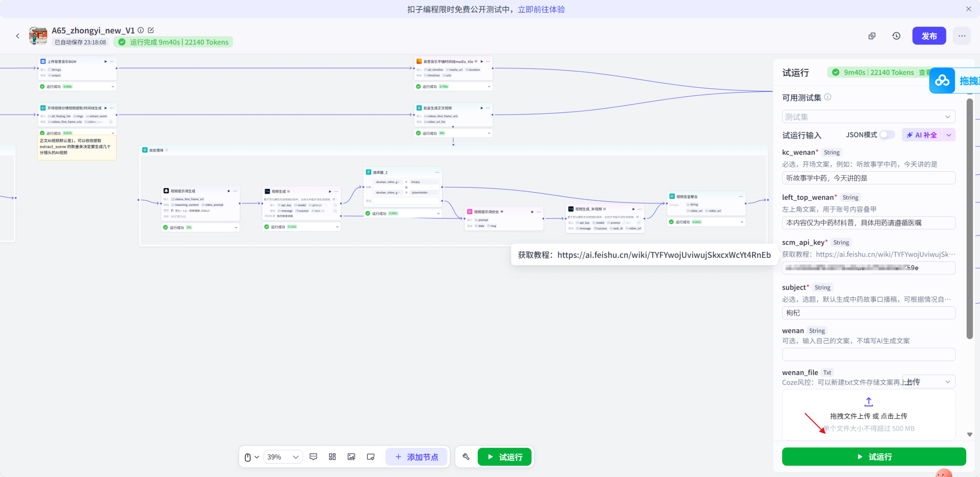The width and height of the screenshot is (980, 477).
Task: Expand the 测试集 dropdown
Action: pyautogui.click(x=868, y=117)
